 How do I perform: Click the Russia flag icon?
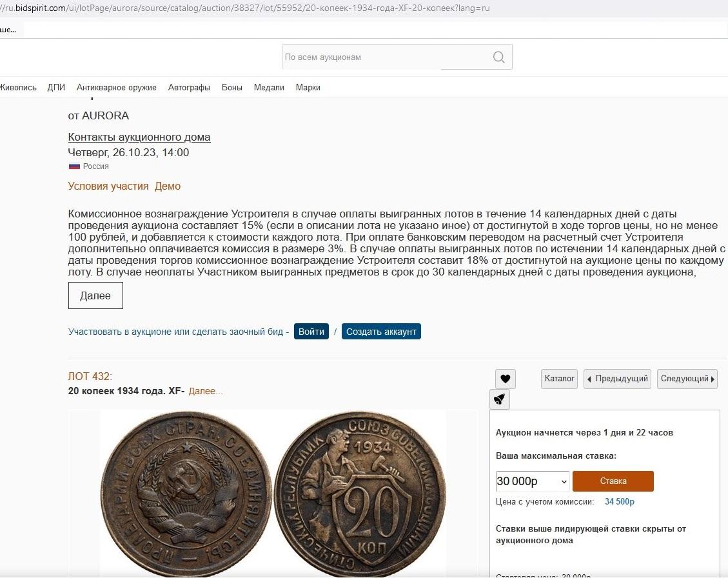tap(74, 166)
